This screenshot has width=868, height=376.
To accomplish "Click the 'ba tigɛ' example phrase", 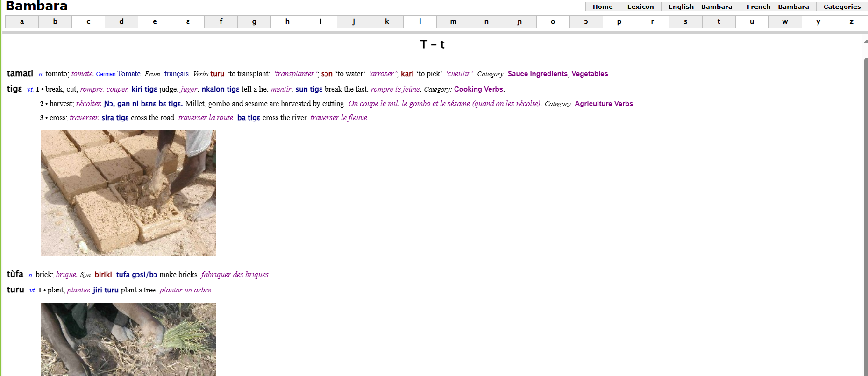I will pos(249,118).
